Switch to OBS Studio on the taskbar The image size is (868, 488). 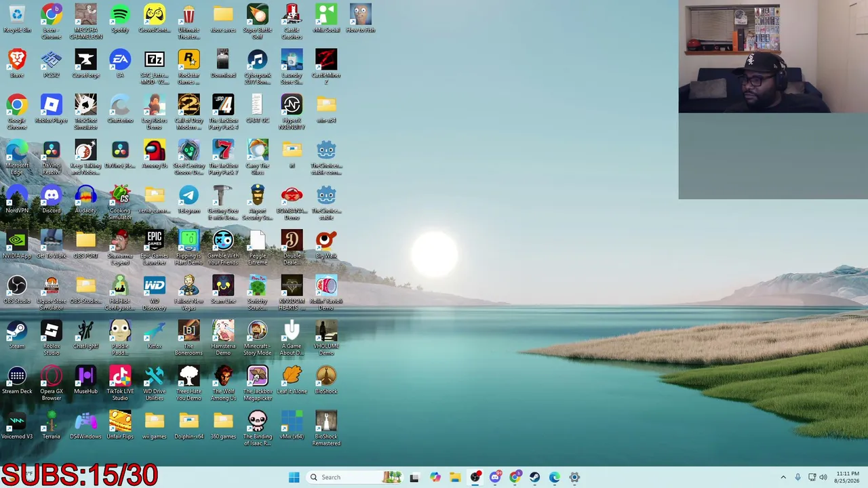point(475,477)
